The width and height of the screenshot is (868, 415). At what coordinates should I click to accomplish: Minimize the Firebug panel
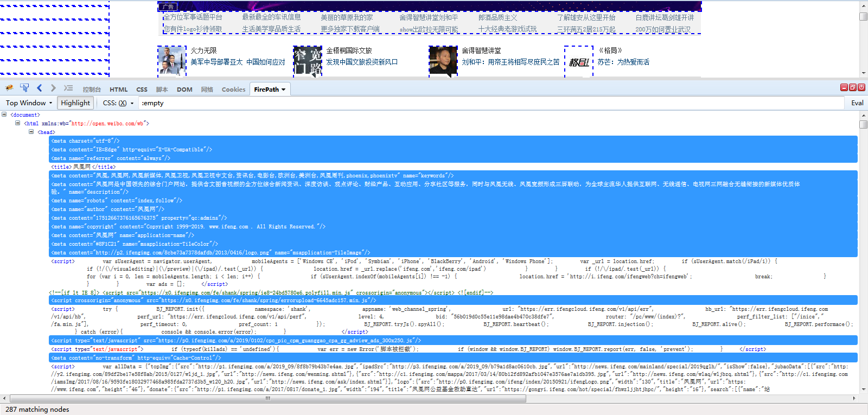[x=844, y=87]
